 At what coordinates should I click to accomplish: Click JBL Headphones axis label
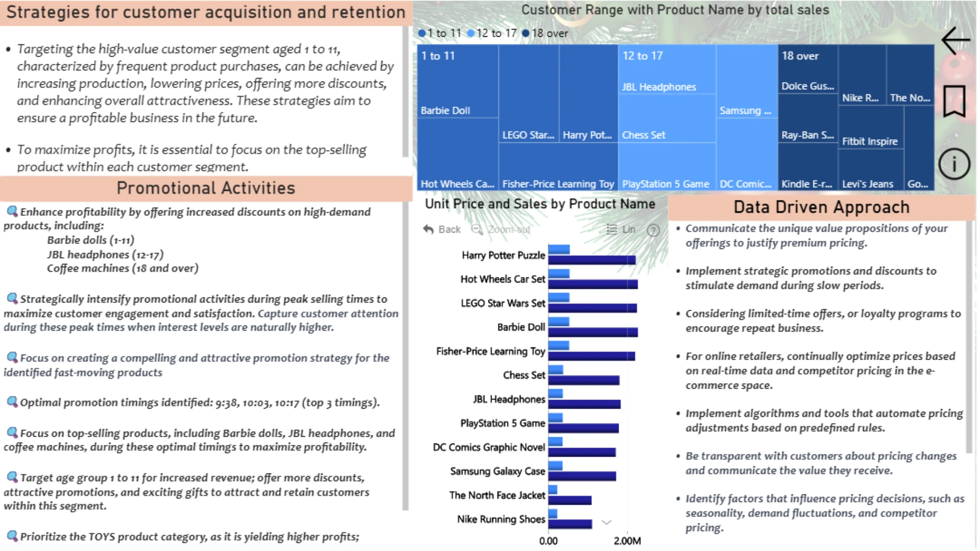[509, 399]
